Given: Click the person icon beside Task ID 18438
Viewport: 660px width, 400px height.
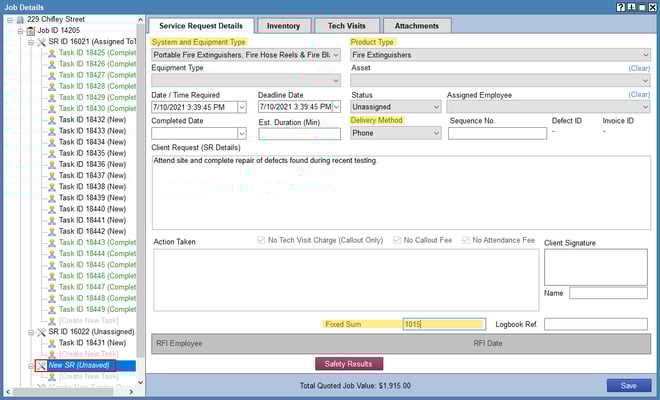Looking at the screenshot, I should pos(52,187).
